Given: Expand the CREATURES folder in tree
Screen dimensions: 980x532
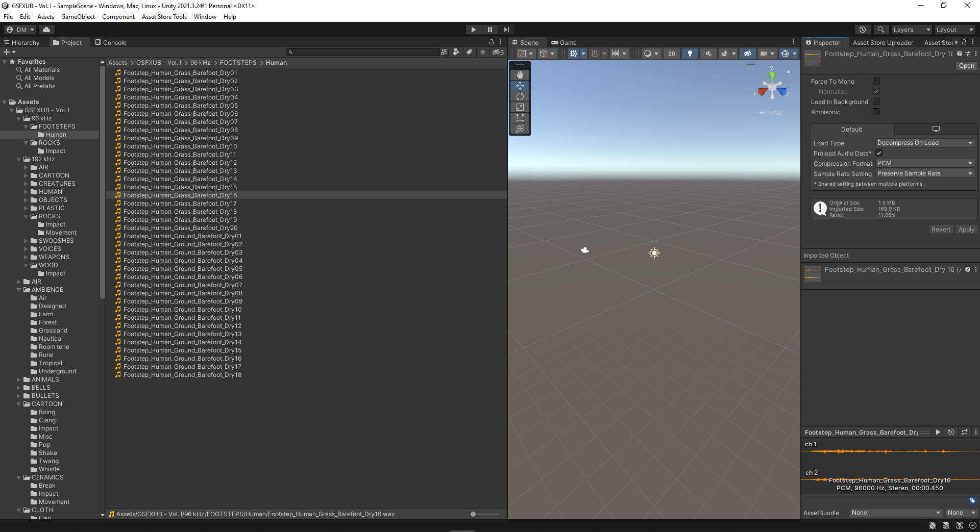Looking at the screenshot, I should (26, 184).
